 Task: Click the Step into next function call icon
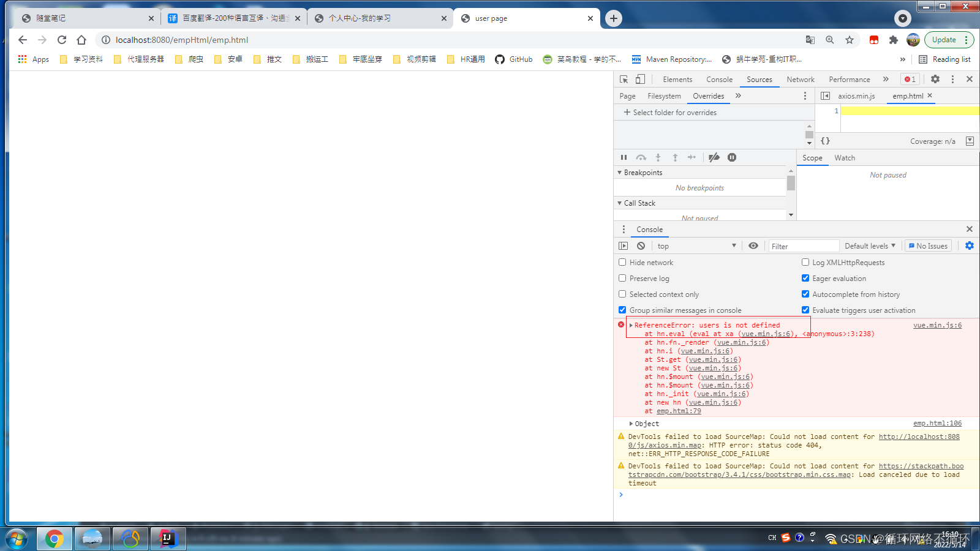click(x=658, y=157)
